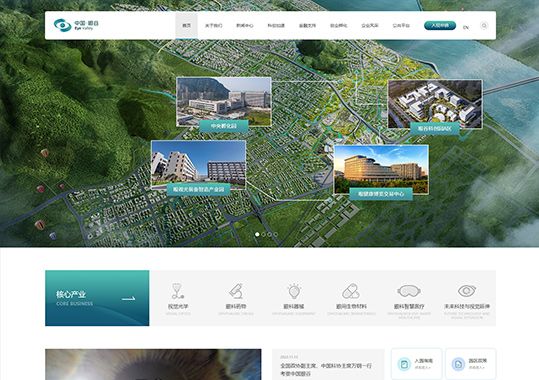The height and width of the screenshot is (380, 539).
Task: Switch to the first carousel slide dot
Action: coord(257,234)
